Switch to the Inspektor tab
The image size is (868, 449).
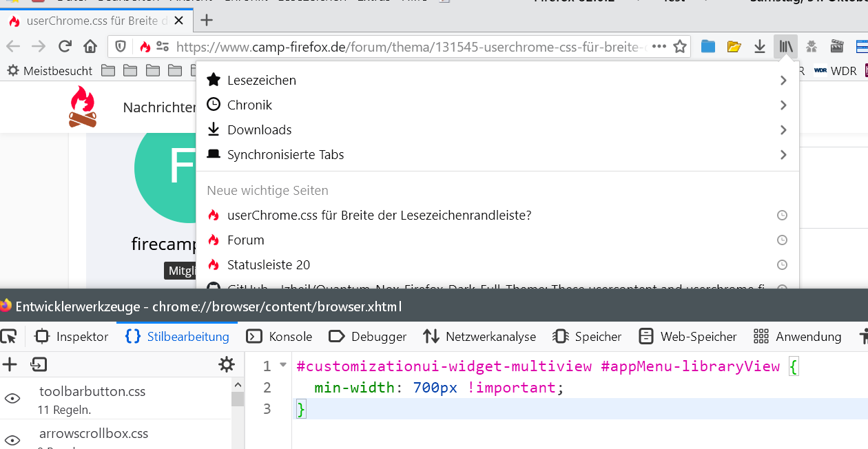pyautogui.click(x=72, y=336)
